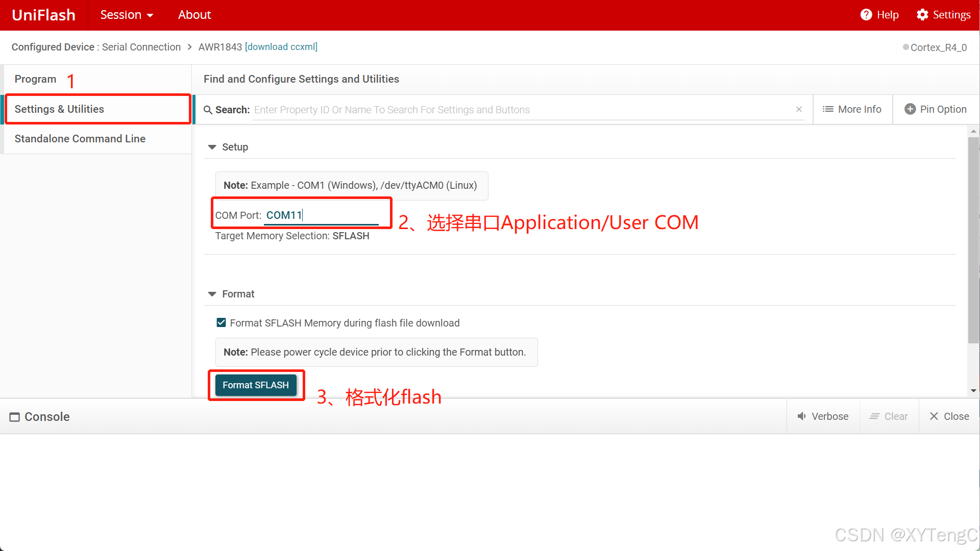Image resolution: width=980 pixels, height=551 pixels.
Task: Close the console with the X icon
Action: click(934, 416)
